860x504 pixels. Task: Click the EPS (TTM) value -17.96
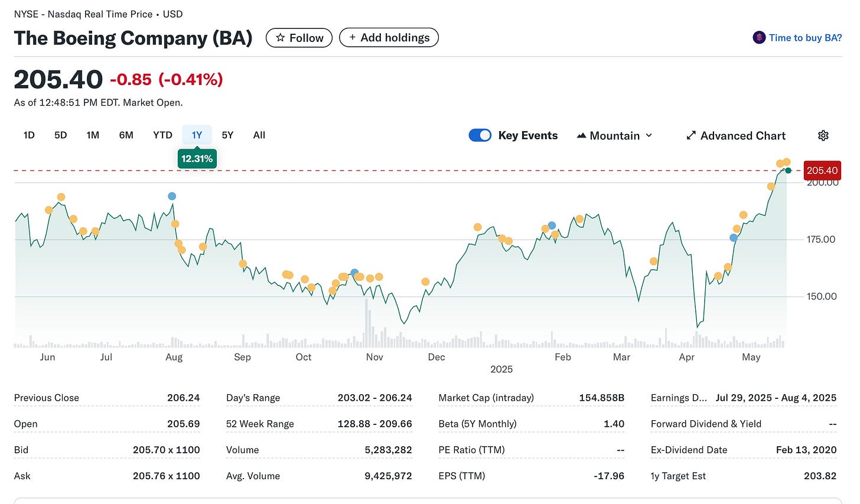[609, 476]
